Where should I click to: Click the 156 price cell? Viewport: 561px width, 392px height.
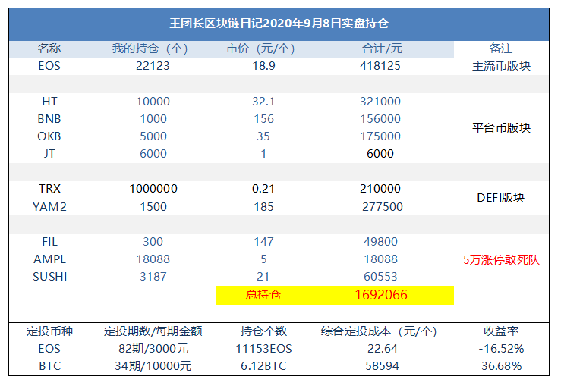point(263,119)
